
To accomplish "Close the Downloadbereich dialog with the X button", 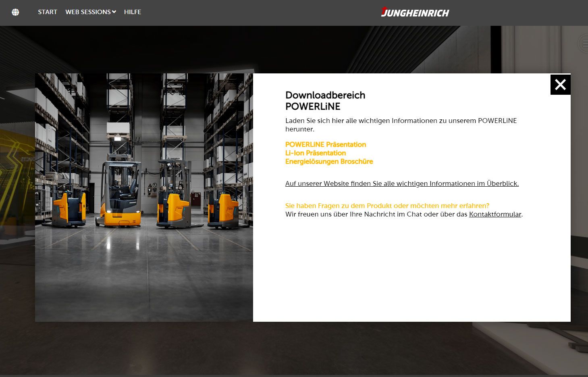I will pos(560,85).
